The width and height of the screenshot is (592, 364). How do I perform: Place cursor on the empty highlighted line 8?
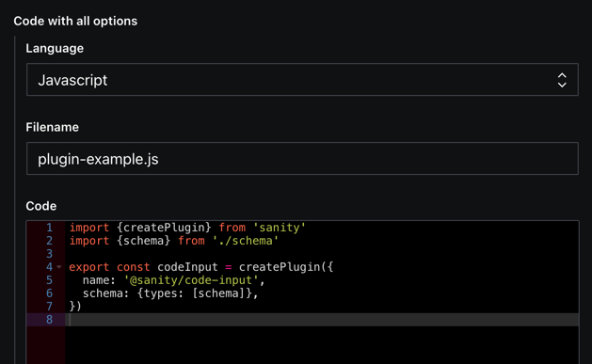pos(322,320)
